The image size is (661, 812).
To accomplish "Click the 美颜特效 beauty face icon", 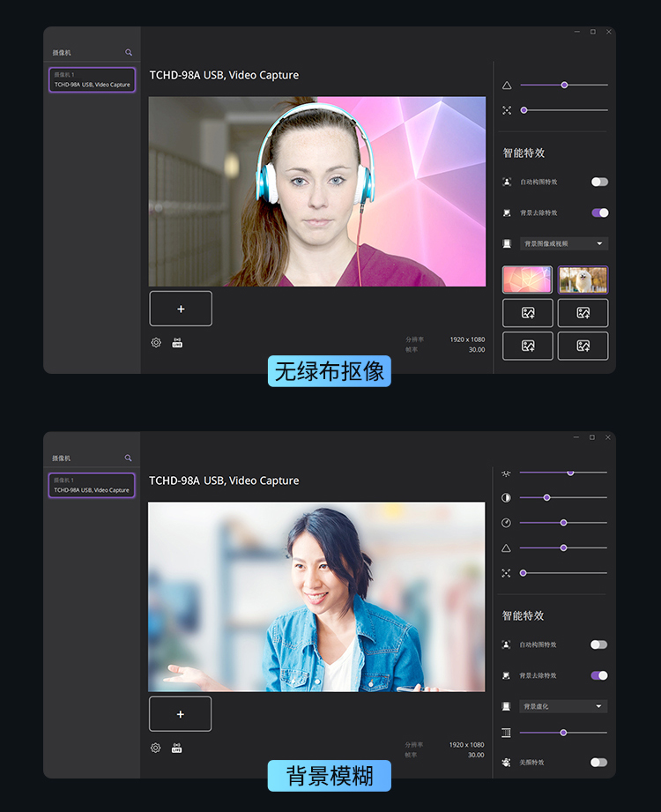I will [x=506, y=763].
